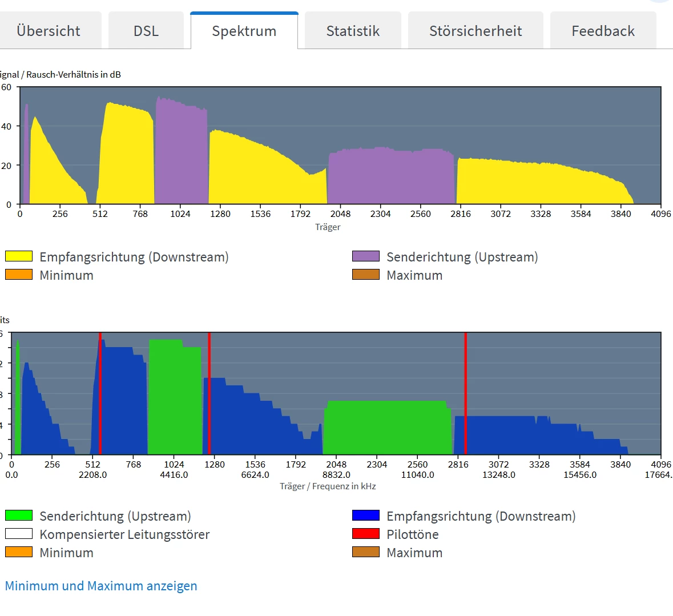Click the Minimum und Maximum anzeigen link
The width and height of the screenshot is (673, 616).
pyautogui.click(x=101, y=586)
